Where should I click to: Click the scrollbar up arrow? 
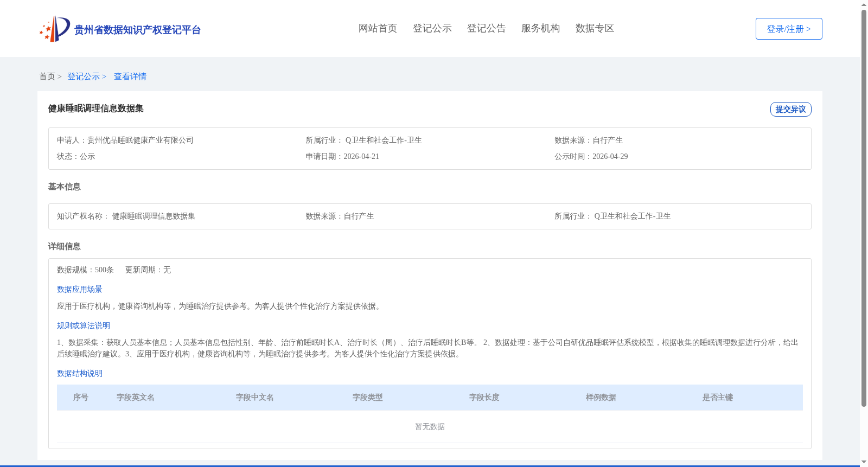[x=864, y=4]
